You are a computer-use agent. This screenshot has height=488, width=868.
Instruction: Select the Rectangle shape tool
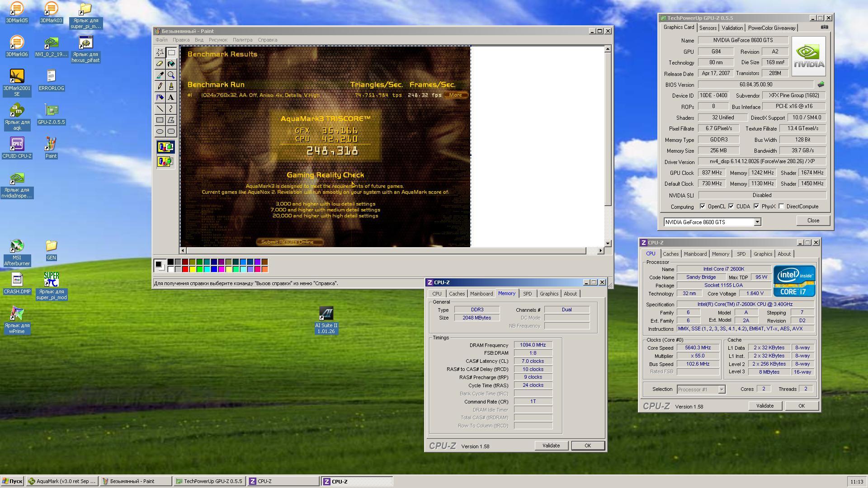click(160, 120)
